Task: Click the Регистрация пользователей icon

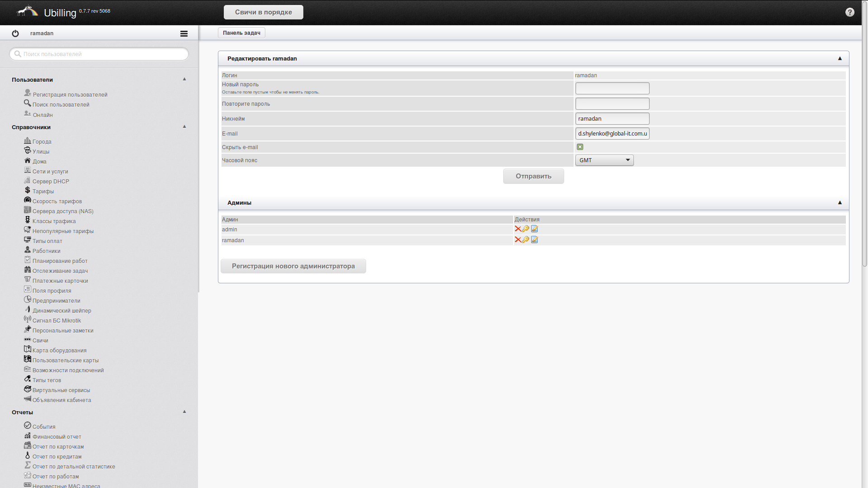Action: click(28, 93)
